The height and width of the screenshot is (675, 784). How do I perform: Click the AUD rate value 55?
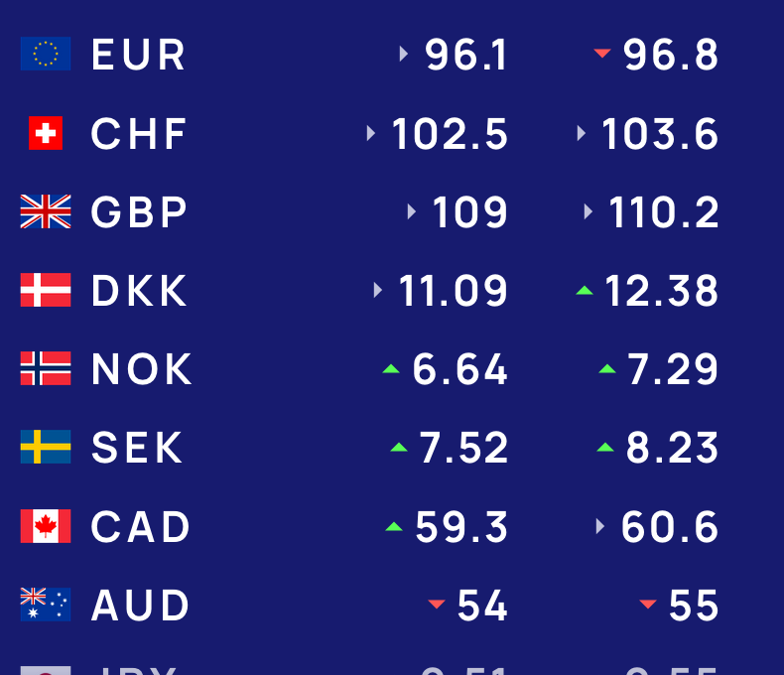tap(694, 606)
